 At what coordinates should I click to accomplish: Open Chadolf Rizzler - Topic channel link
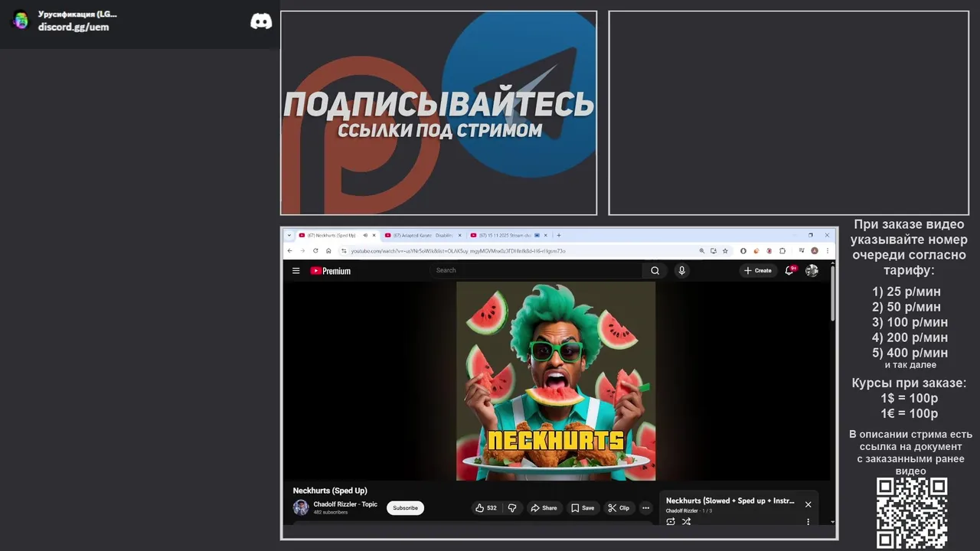[345, 504]
